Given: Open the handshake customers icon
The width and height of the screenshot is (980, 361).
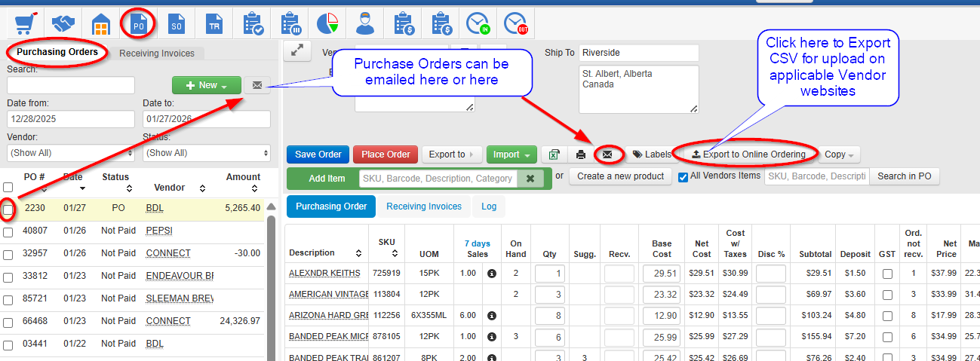Looking at the screenshot, I should [63, 23].
